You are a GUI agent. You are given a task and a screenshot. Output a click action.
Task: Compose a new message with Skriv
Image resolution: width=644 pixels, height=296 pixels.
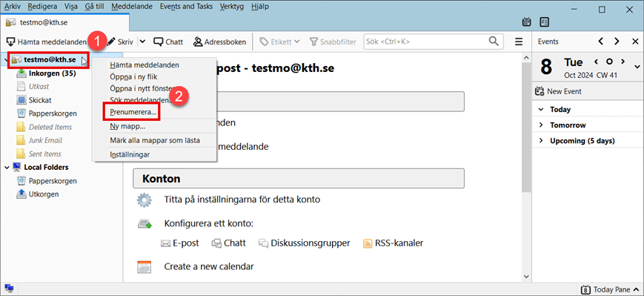(121, 42)
